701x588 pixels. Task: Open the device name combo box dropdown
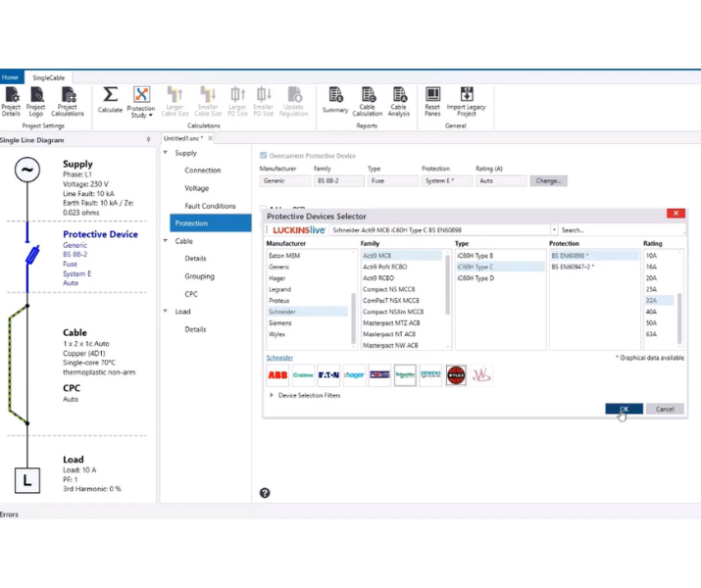[x=553, y=229]
